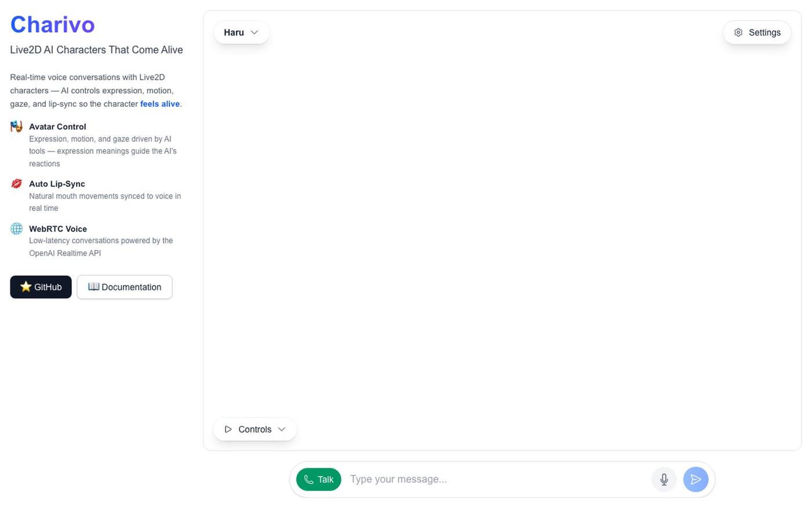This screenshot has width=812, height=508.
Task: Click the theater masks Avatar Control icon
Action: click(16, 127)
